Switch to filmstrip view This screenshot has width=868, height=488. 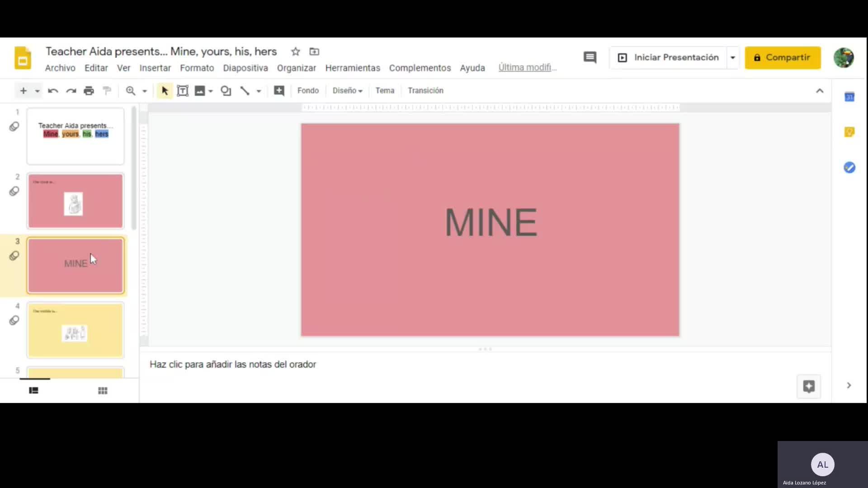[x=33, y=390]
